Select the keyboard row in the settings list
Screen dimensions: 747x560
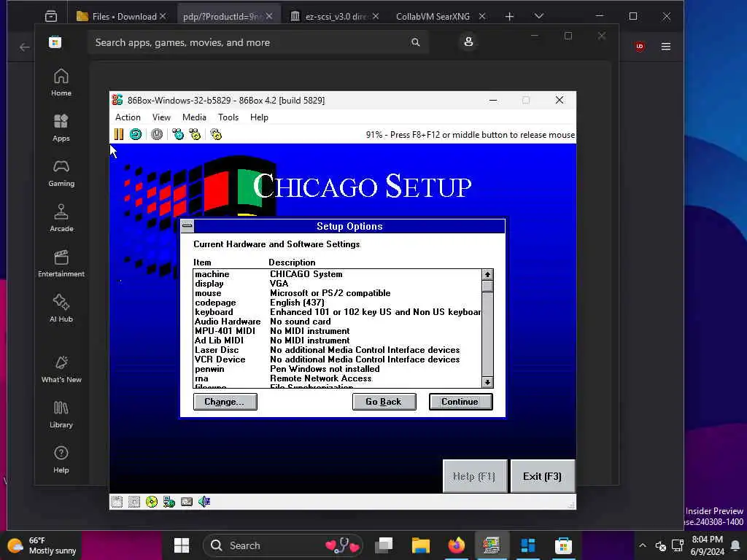(337, 312)
